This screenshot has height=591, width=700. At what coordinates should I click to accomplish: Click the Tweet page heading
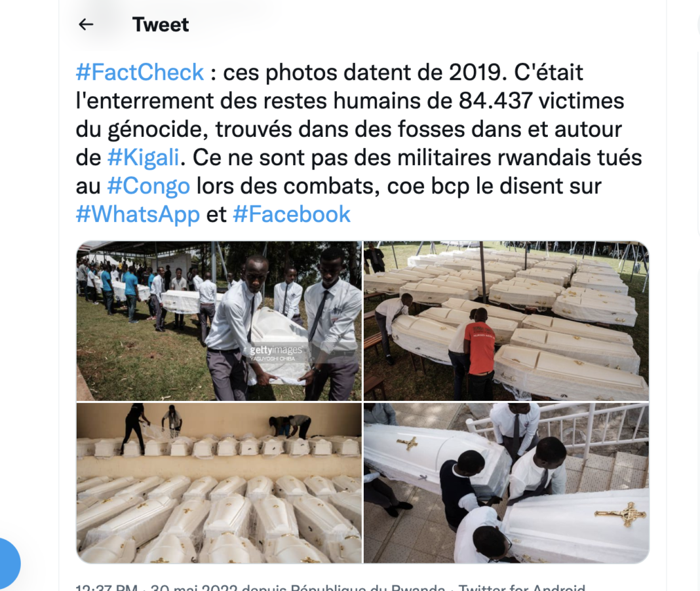pyautogui.click(x=161, y=24)
